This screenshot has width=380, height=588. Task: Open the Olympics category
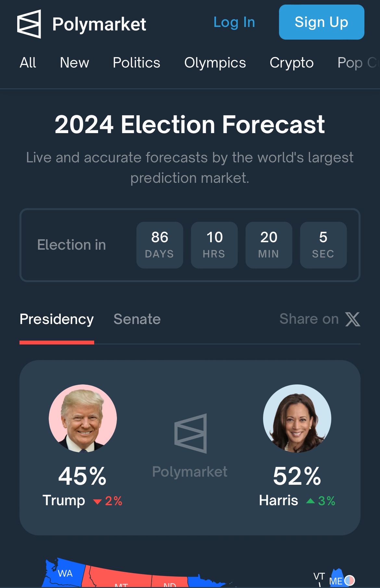click(215, 63)
